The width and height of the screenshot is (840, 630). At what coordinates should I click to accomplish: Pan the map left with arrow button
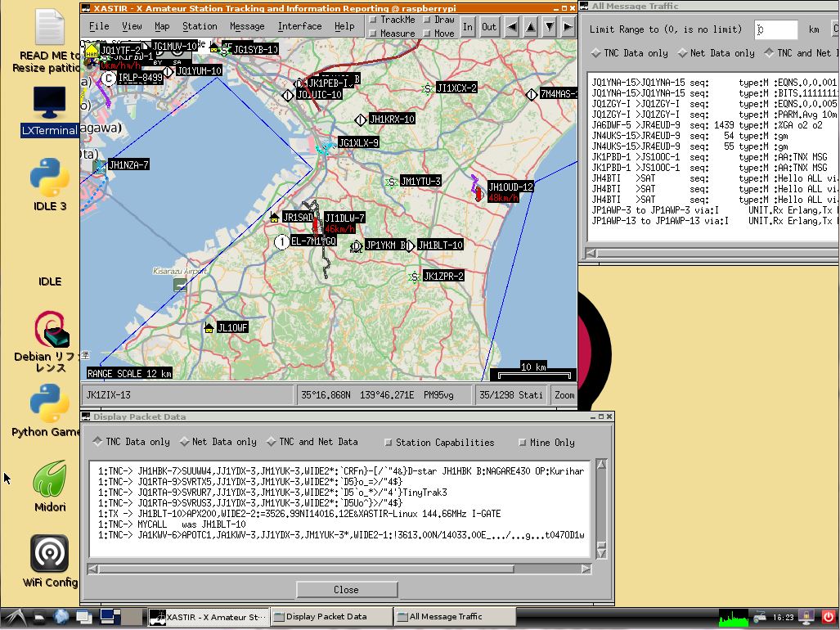click(x=512, y=26)
